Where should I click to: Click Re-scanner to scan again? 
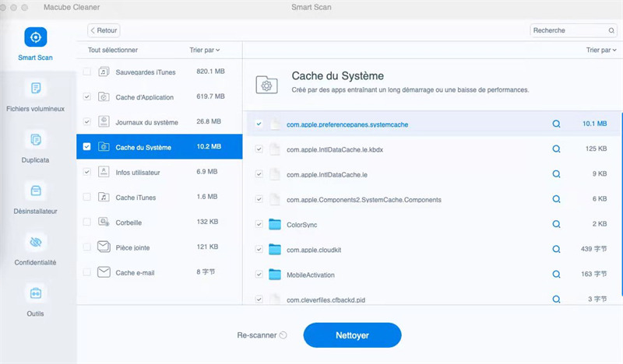click(262, 335)
